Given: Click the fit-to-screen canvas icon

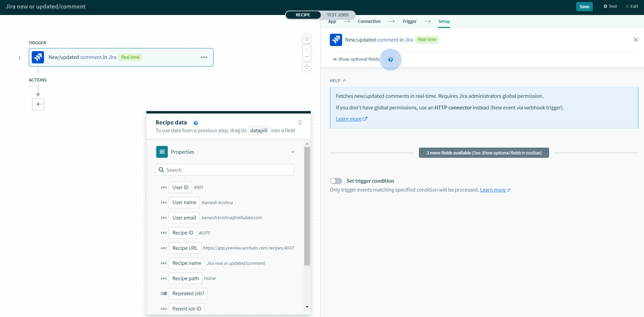Looking at the screenshot, I should [307, 67].
